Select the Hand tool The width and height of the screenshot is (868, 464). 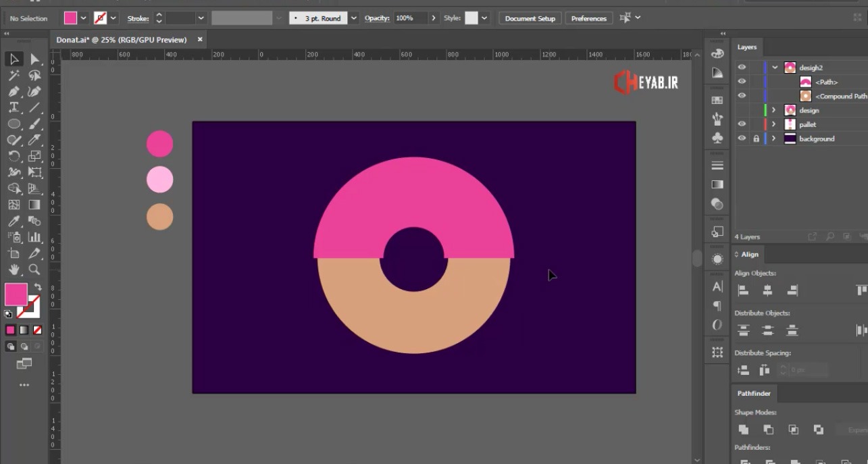[14, 269]
